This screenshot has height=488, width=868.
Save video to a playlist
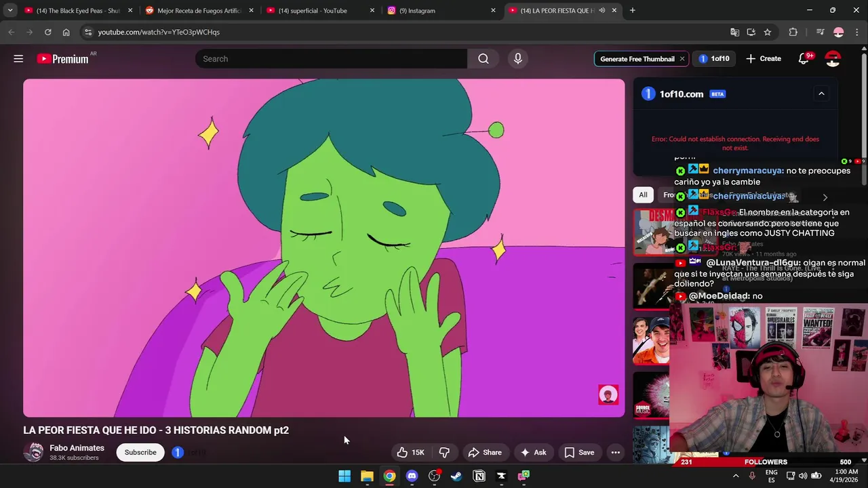coord(580,453)
